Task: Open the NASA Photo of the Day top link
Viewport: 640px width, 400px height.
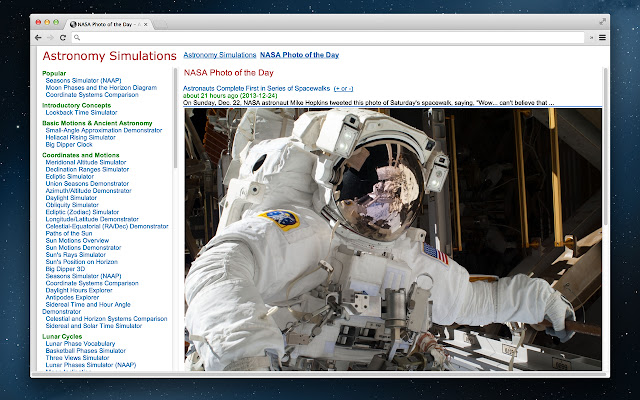Action: pyautogui.click(x=300, y=55)
